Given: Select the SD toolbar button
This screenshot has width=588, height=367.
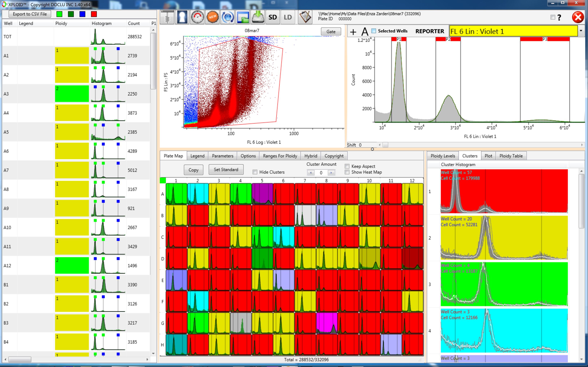Looking at the screenshot, I should [272, 17].
